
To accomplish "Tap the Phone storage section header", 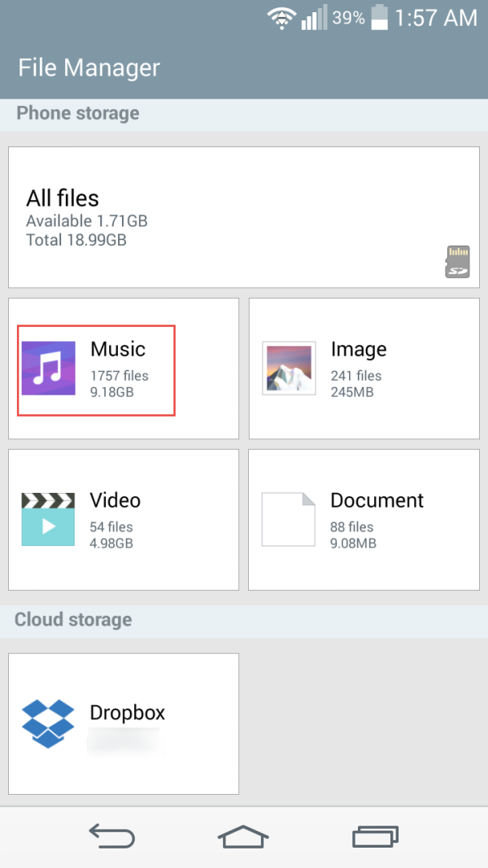I will pos(78,113).
